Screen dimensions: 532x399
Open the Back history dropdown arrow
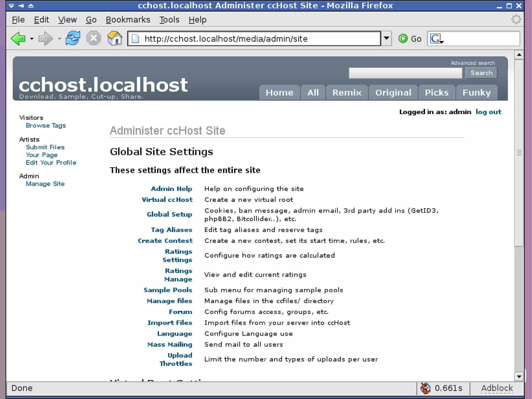click(32, 39)
